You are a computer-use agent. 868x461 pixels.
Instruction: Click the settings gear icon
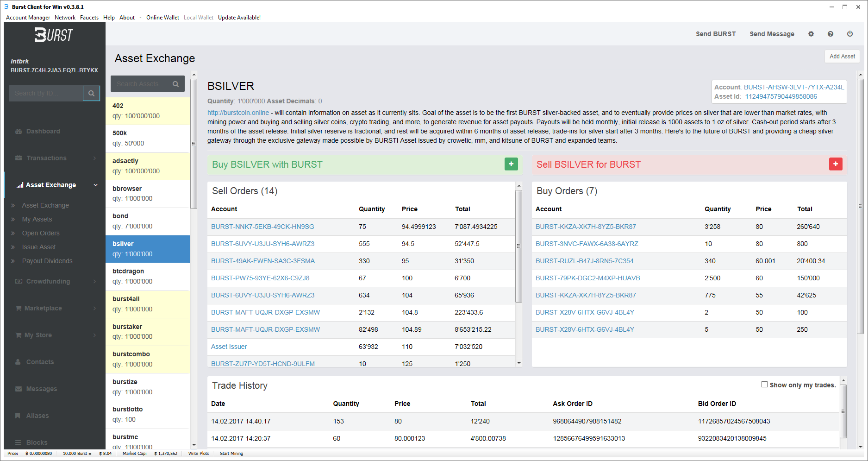point(811,34)
